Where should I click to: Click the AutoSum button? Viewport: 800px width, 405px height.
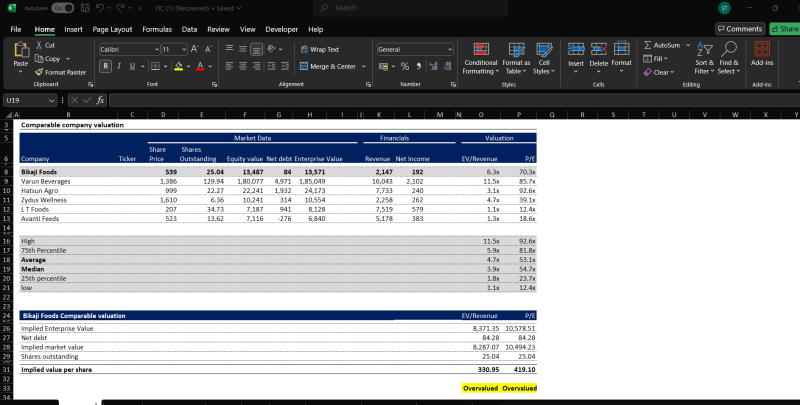[662, 45]
